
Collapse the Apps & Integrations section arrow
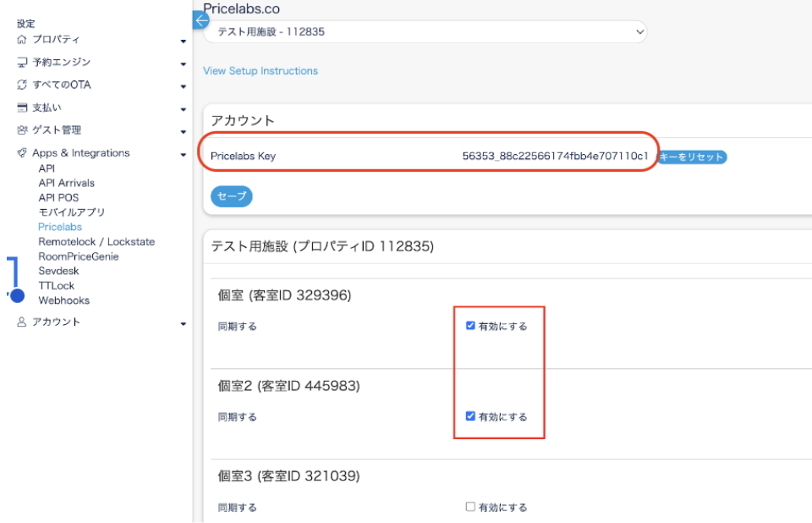point(184,155)
